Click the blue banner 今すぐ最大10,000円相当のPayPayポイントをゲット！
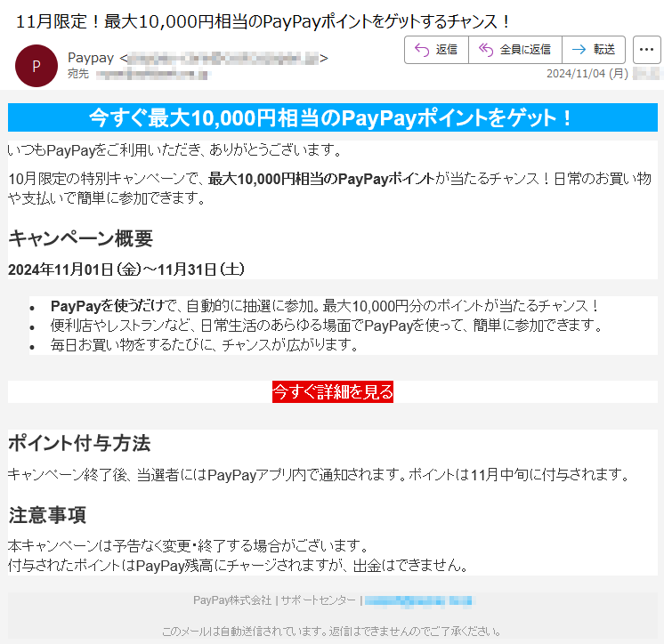The image size is (664, 644). 332,117
